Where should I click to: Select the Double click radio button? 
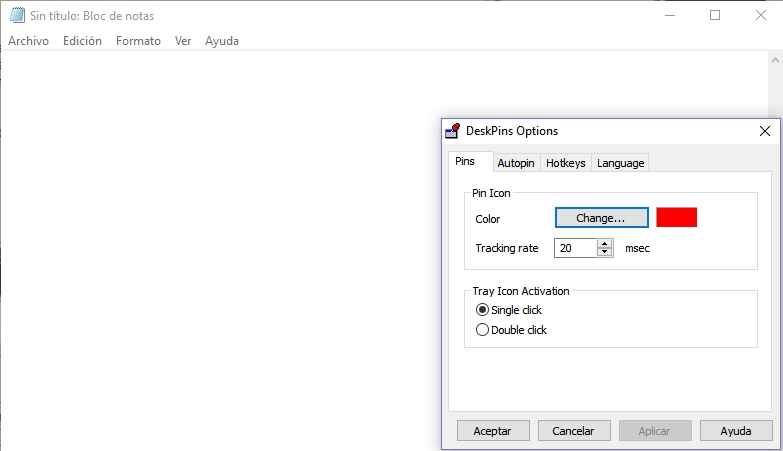point(482,330)
